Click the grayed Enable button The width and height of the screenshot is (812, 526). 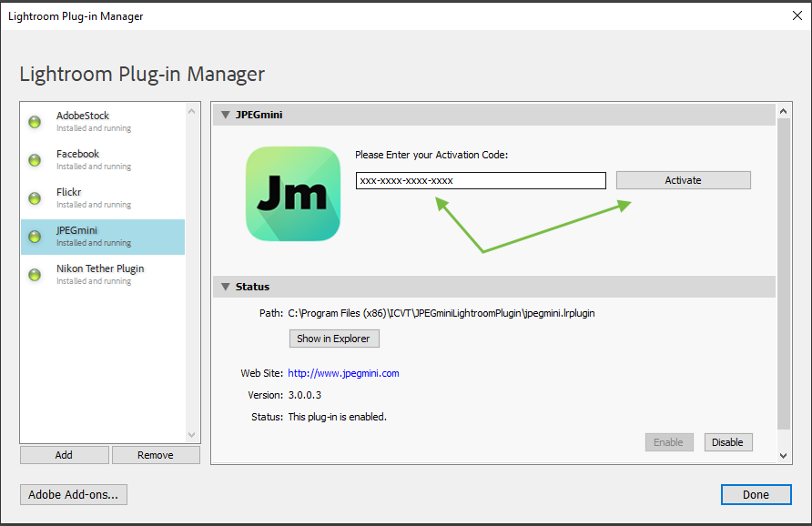pyautogui.click(x=668, y=442)
